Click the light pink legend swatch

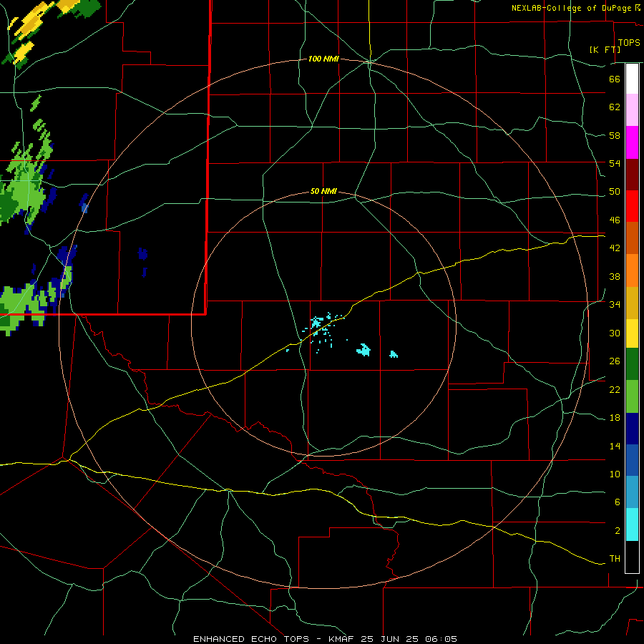tap(632, 109)
